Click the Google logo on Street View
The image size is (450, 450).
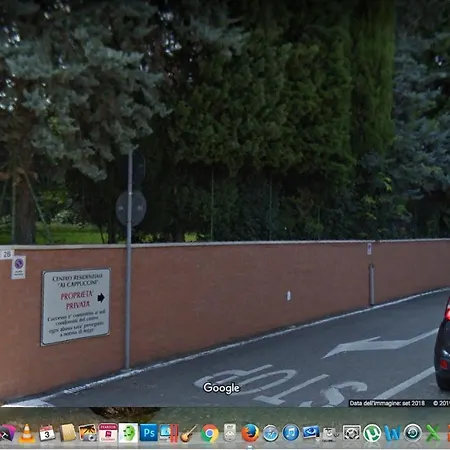[221, 388]
